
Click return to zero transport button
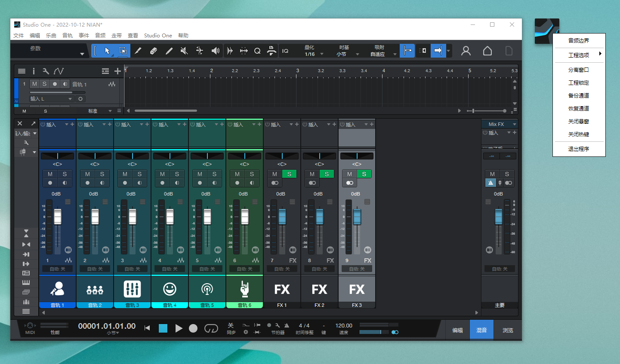147,328
